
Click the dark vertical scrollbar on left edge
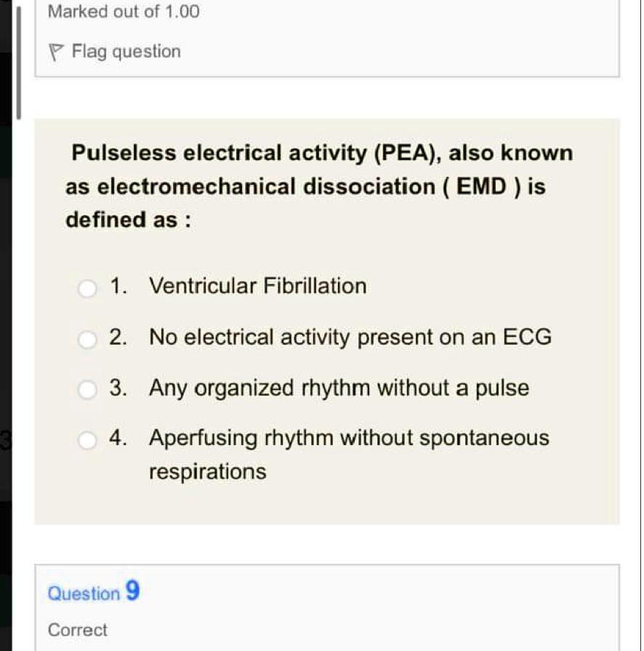click(x=20, y=62)
